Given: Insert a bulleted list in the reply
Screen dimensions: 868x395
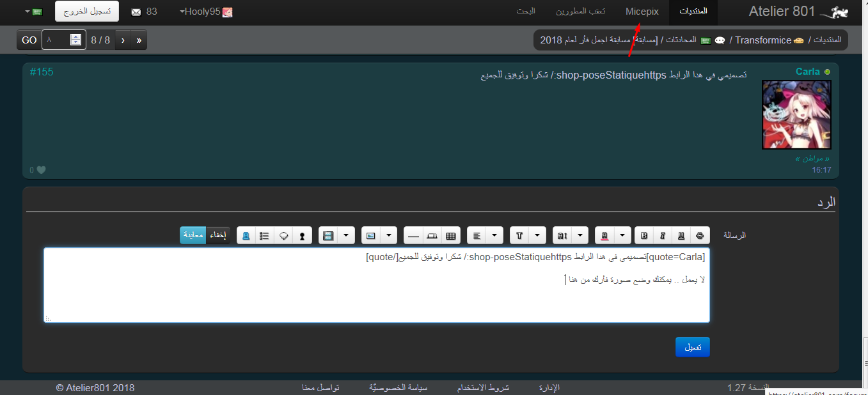Looking at the screenshot, I should coord(264,236).
